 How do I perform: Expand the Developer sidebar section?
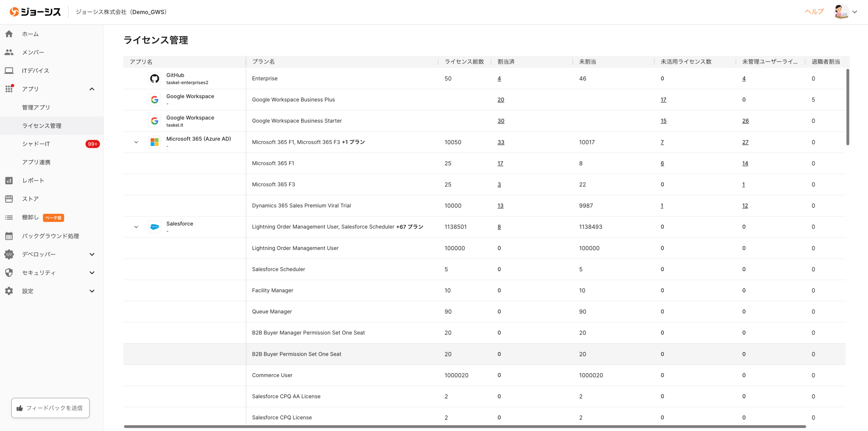click(x=92, y=254)
